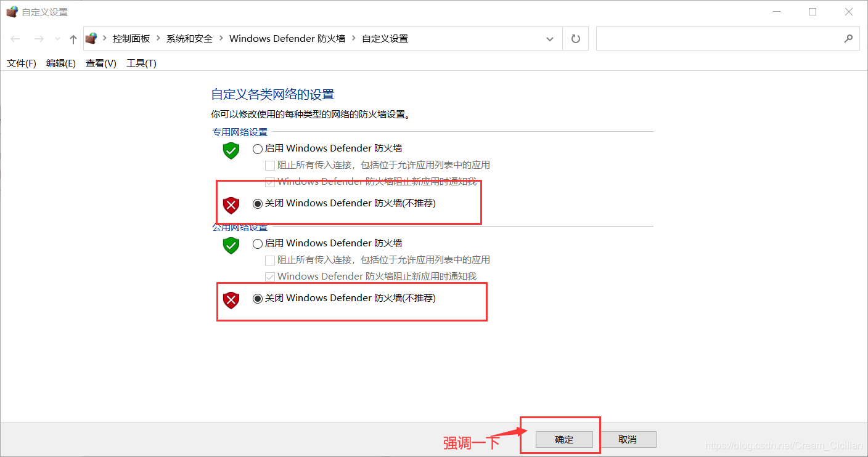Open the 文件(F) menu
868x457 pixels.
(22, 63)
